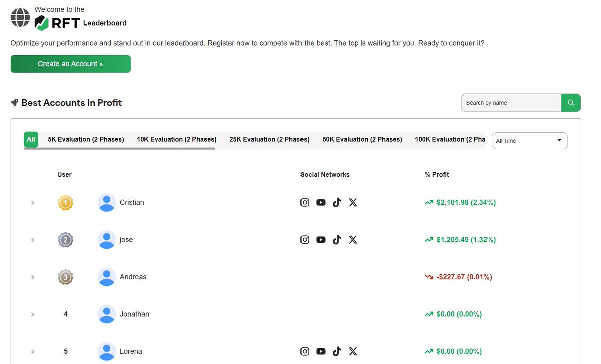
Task: Select the 25K Evaluation (2 Phases) tab
Action: (x=269, y=139)
